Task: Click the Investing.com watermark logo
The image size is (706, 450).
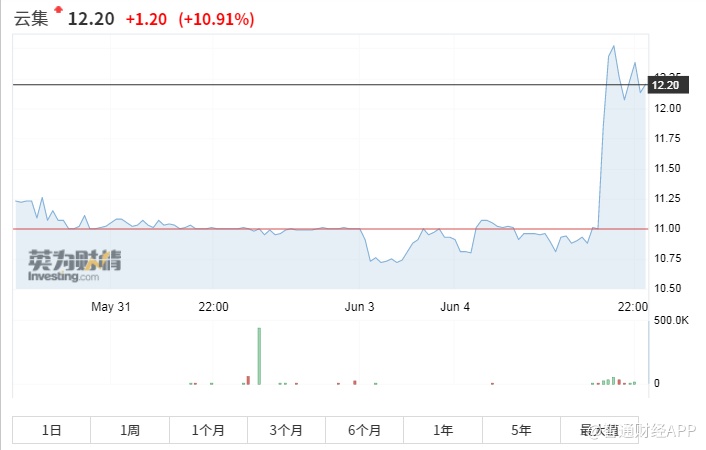Action: [74, 267]
